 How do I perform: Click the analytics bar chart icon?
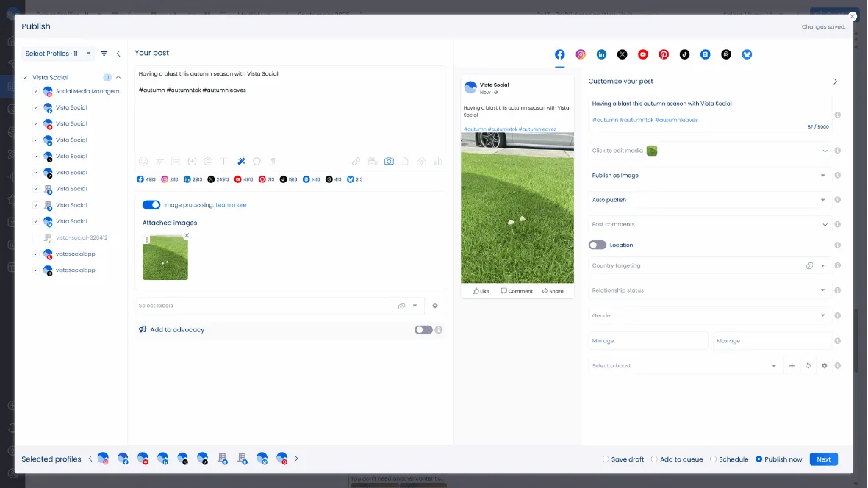(x=438, y=161)
